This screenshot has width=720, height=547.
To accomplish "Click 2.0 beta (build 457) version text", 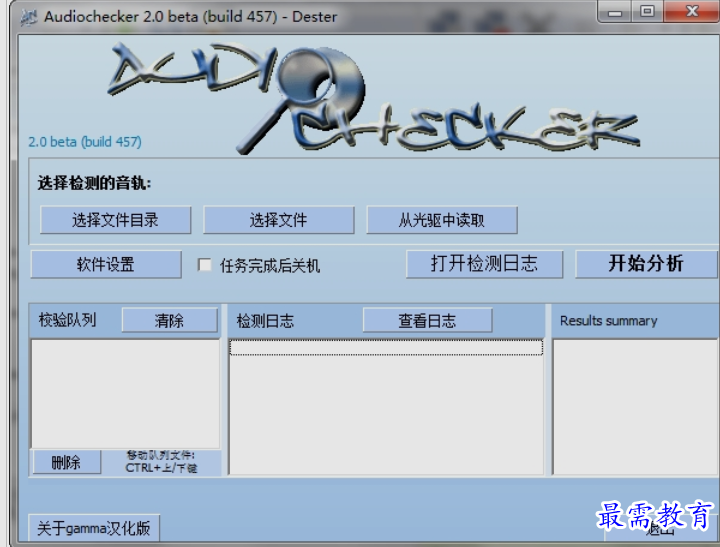I will click(x=85, y=141).
